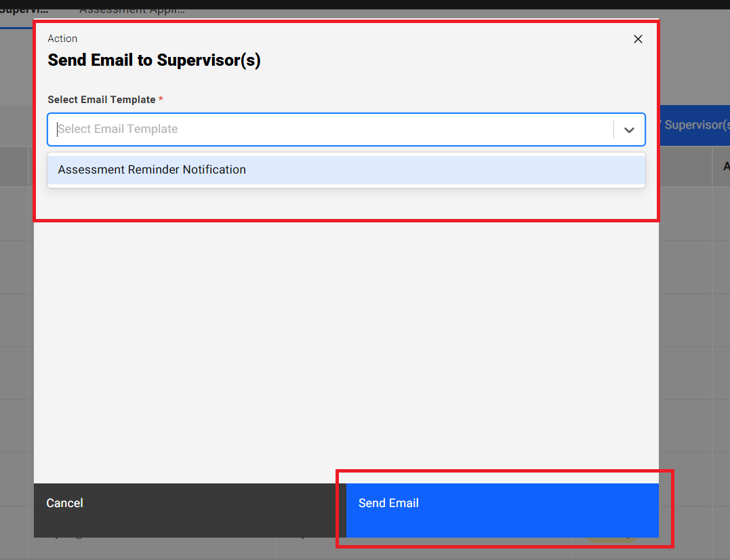Click the vertical divider beside the chevron
This screenshot has width=730, height=560.
point(613,129)
